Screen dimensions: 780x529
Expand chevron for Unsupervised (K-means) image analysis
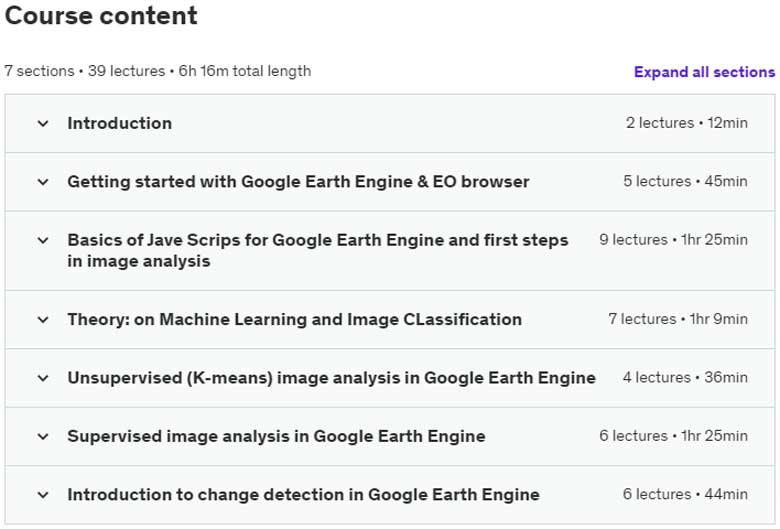coord(43,378)
